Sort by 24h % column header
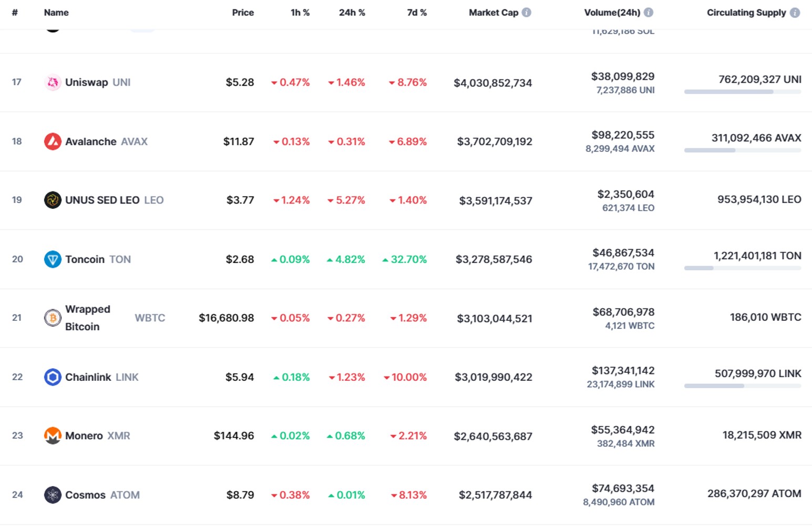The image size is (812, 526). coord(352,12)
